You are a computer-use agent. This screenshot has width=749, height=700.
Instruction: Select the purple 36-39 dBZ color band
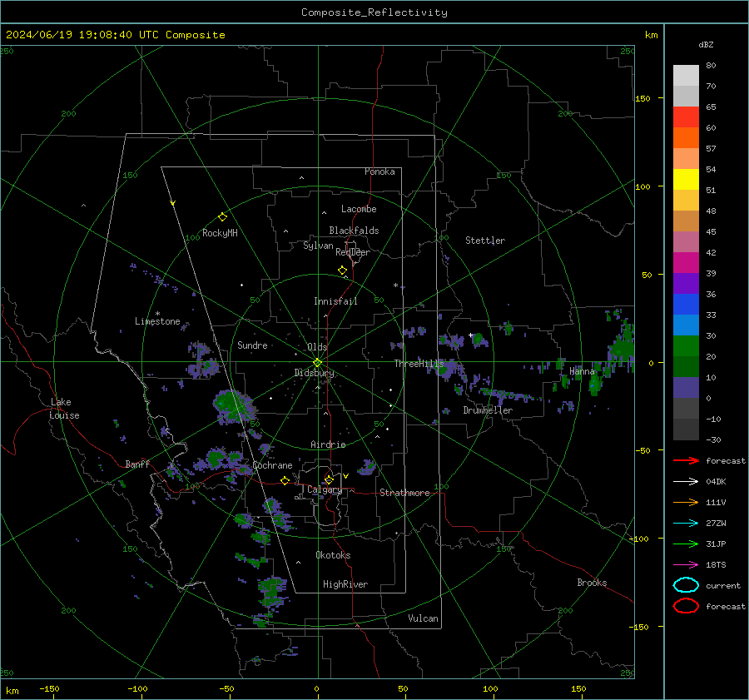click(686, 283)
